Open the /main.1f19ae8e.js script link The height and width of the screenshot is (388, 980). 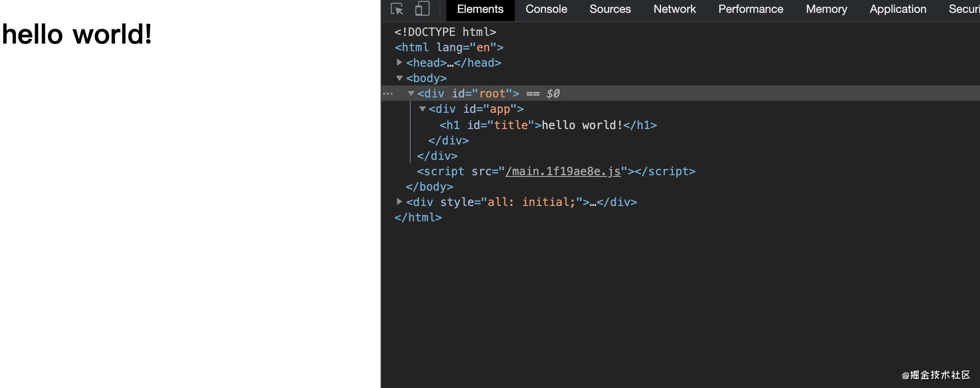point(563,171)
